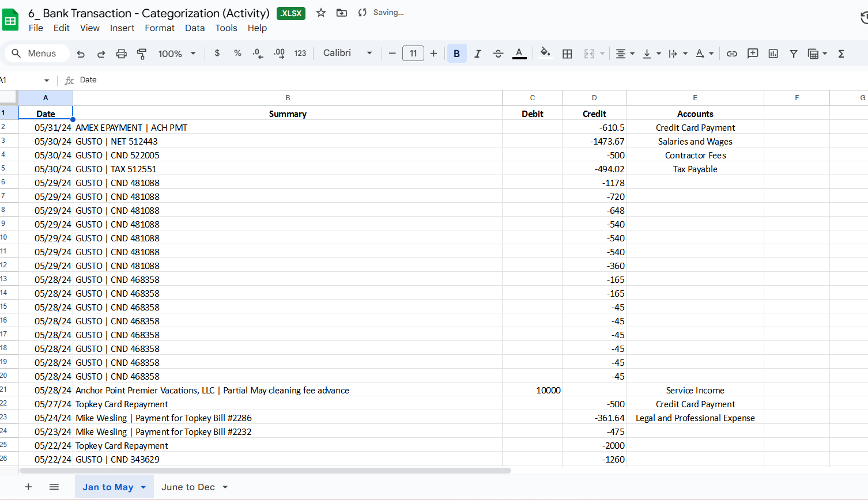Open June to Dec tab dropdown
868x500 pixels.
[x=225, y=487]
